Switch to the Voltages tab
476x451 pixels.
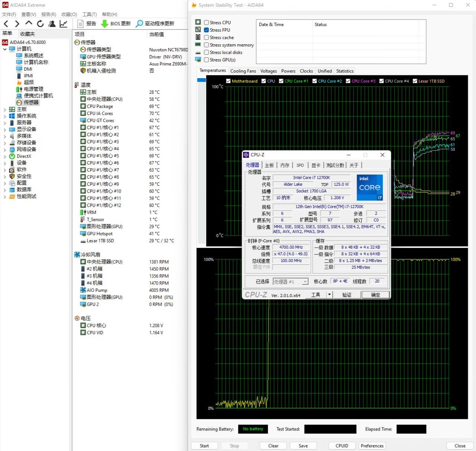pos(268,71)
